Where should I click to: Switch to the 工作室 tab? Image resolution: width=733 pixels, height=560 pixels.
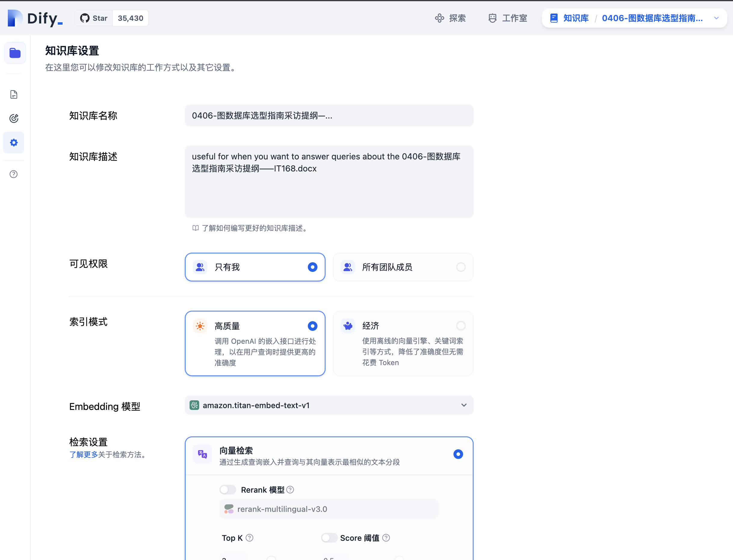point(508,18)
